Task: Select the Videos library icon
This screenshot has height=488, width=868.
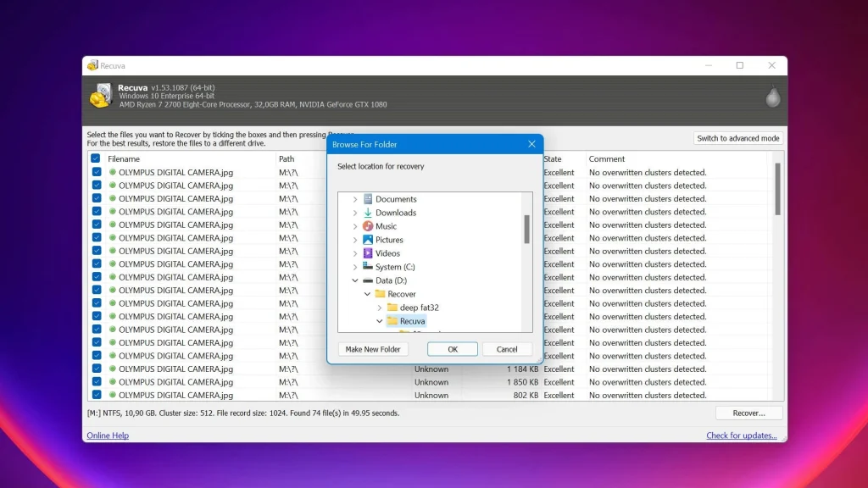Action: [x=368, y=252]
